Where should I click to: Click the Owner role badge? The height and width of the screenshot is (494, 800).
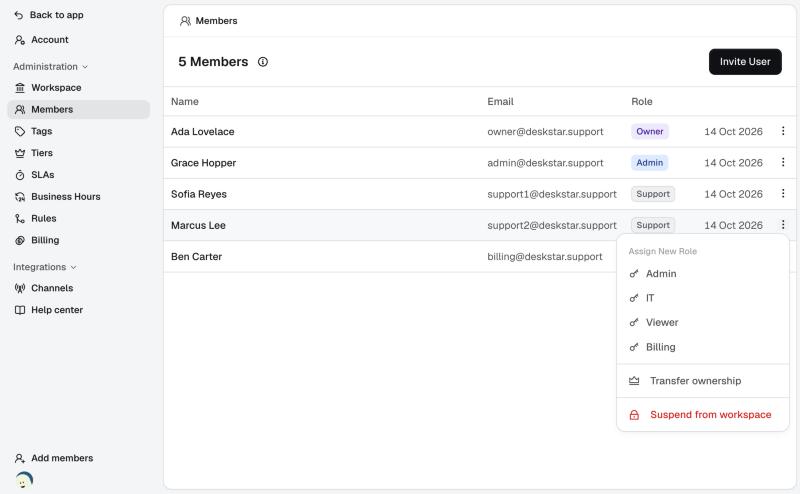click(649, 132)
